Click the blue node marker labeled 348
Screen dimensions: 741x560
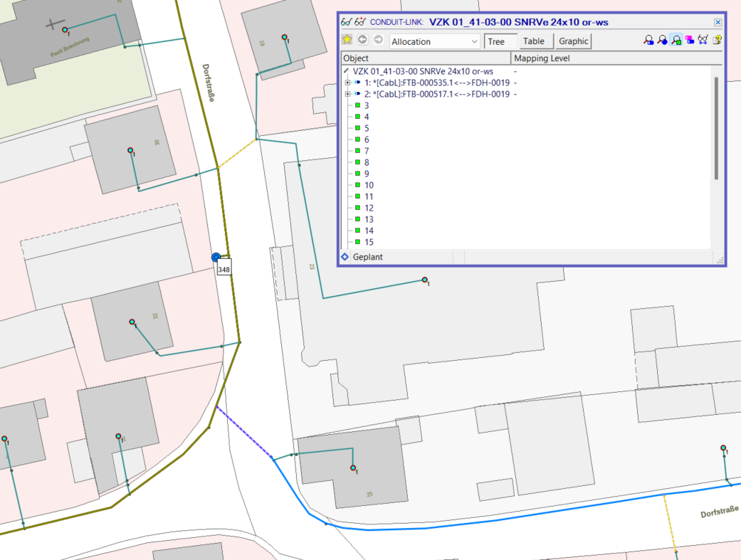216,257
